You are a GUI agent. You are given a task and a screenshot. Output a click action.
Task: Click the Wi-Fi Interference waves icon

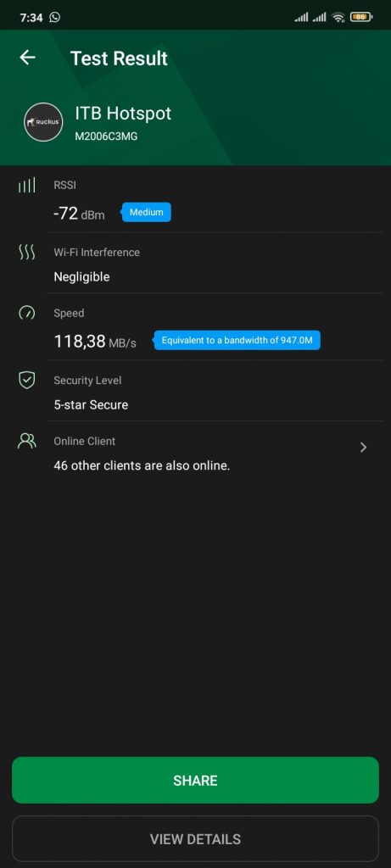26,253
